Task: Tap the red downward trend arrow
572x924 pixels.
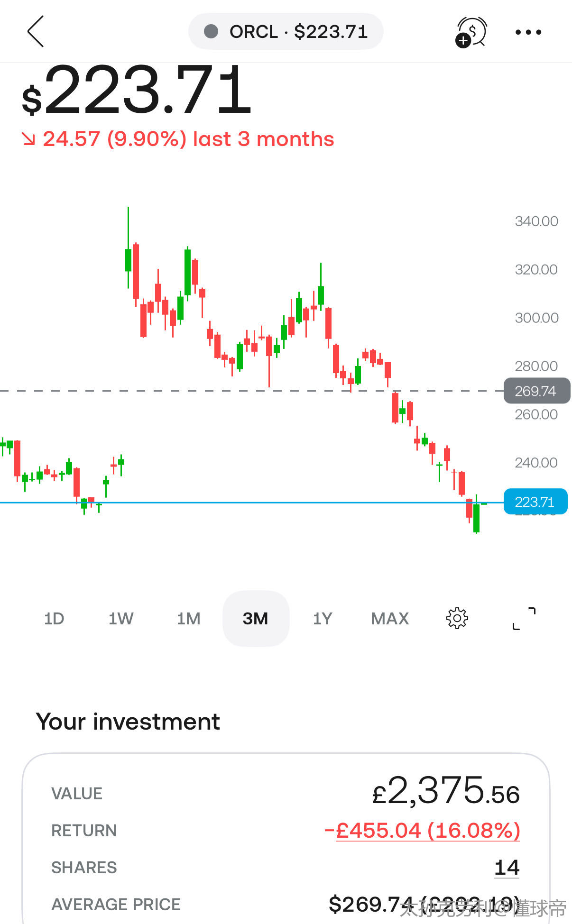Action: [28, 139]
